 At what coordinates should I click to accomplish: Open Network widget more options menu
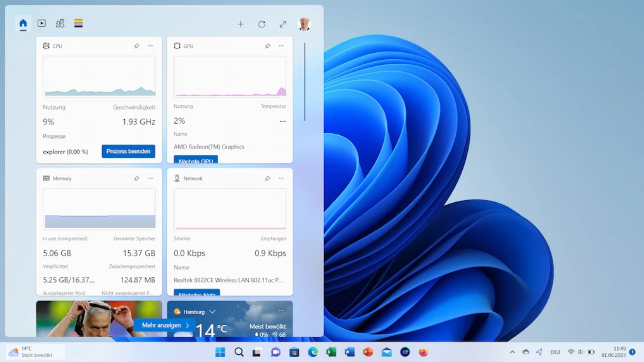pyautogui.click(x=281, y=178)
